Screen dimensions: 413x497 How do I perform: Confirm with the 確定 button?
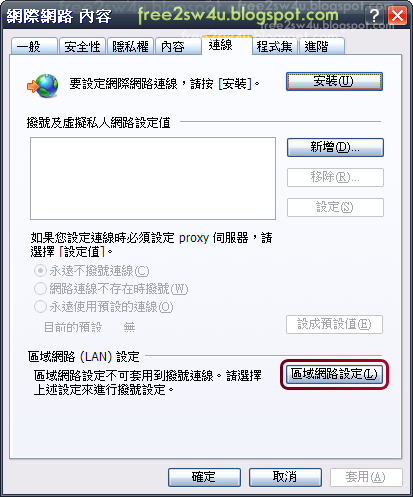(x=204, y=477)
